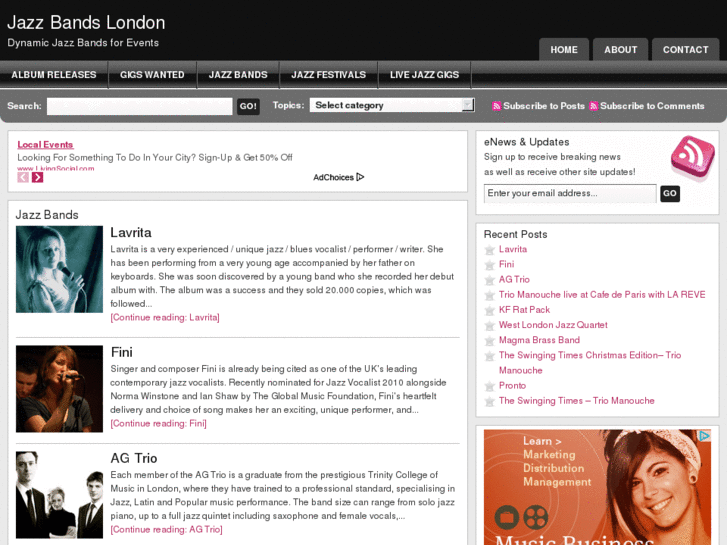The width and height of the screenshot is (727, 545).
Task: Click Continue reading: Fini link
Action: coord(158,423)
